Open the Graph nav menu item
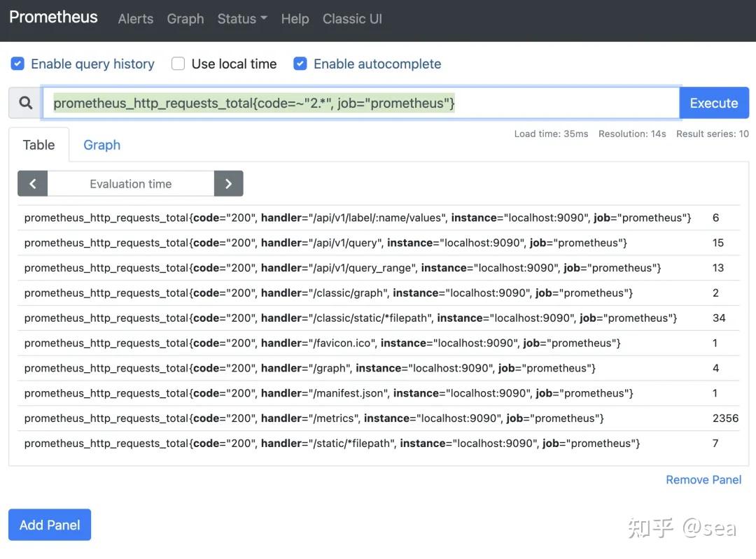Image resolution: width=756 pixels, height=559 pixels. 185,19
